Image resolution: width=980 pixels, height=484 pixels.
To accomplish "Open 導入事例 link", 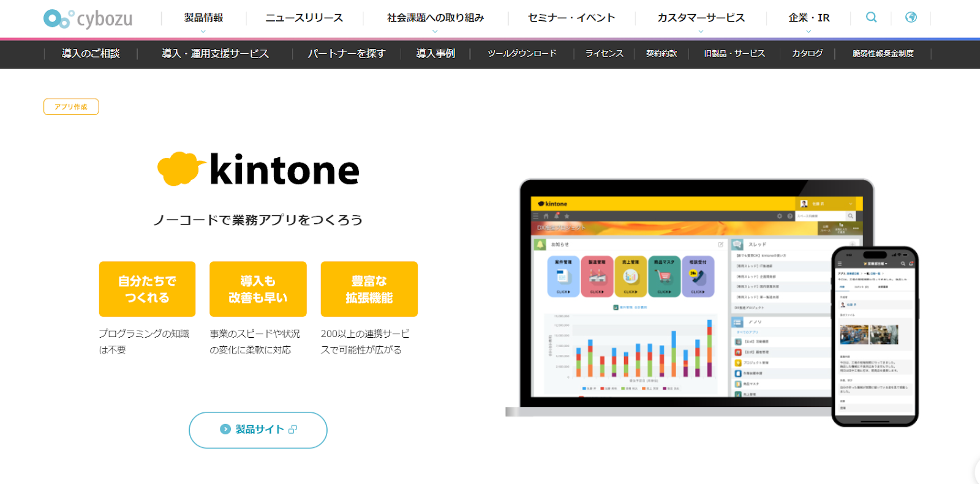I will coord(435,54).
